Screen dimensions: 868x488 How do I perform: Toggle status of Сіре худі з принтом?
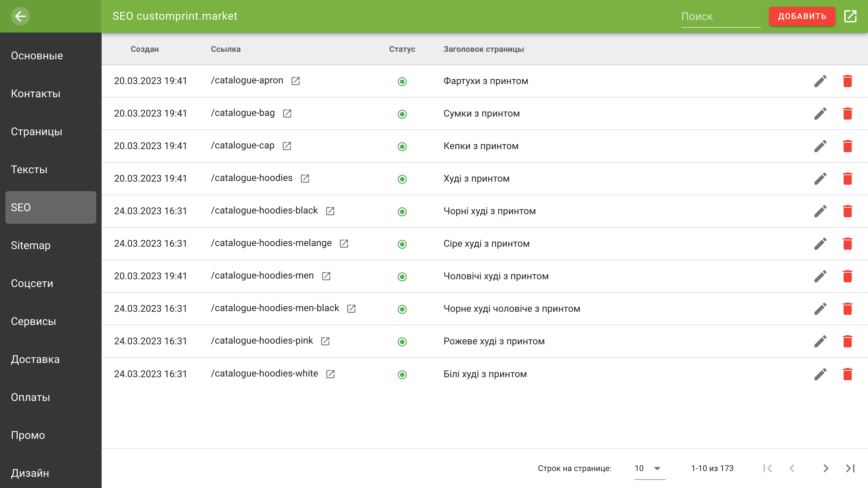pyautogui.click(x=402, y=244)
